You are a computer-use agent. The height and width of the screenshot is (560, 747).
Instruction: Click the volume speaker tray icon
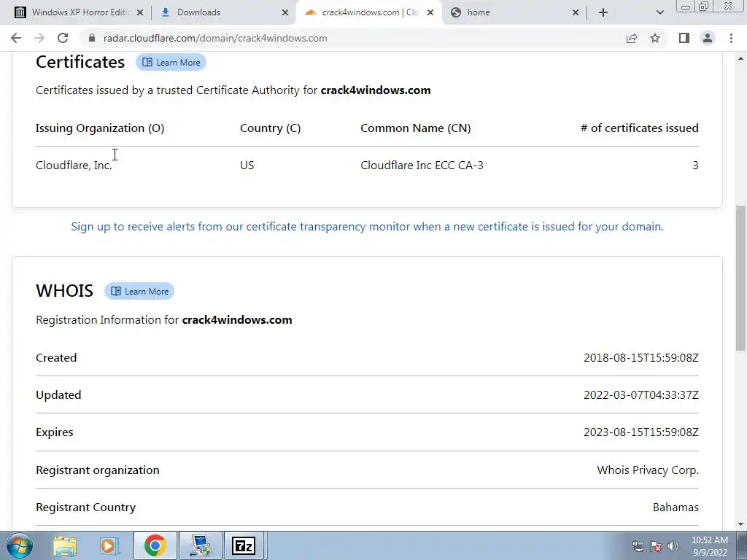673,546
